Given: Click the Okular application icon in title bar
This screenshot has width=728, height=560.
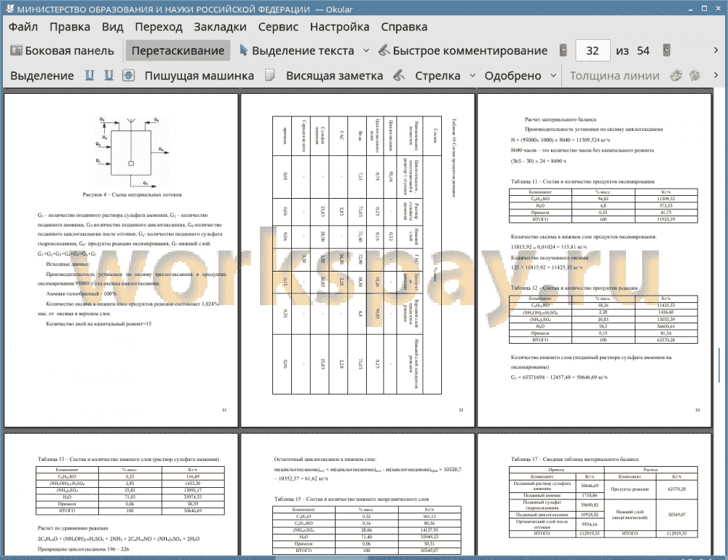Looking at the screenshot, I should (x=9, y=9).
